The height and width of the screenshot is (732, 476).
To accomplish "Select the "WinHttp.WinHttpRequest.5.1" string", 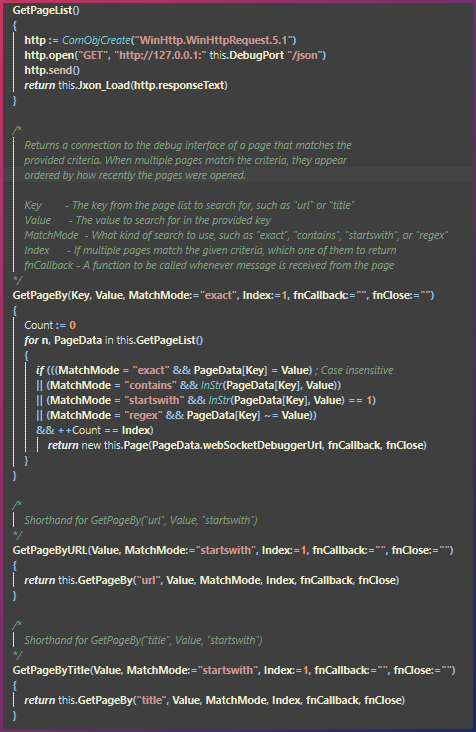I will 215,40.
